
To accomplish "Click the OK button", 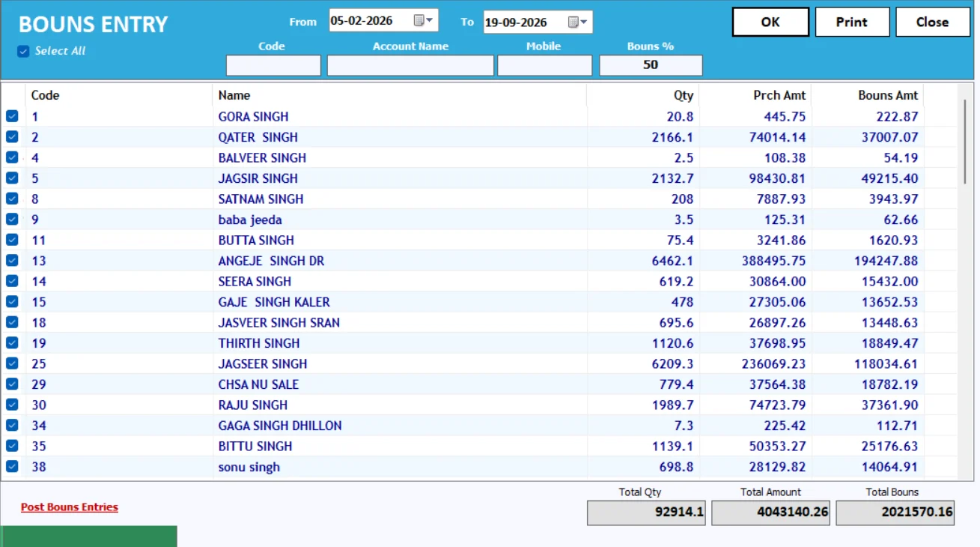I will (770, 22).
